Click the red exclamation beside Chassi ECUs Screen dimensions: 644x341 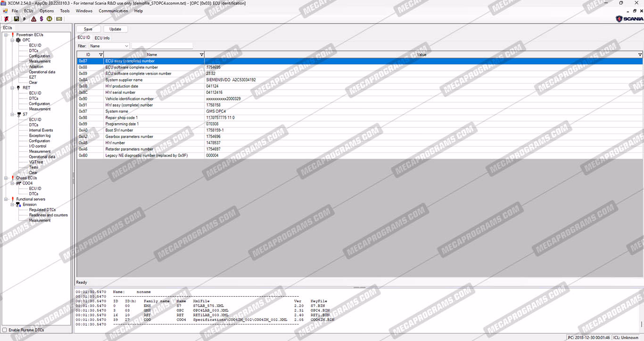tap(13, 178)
